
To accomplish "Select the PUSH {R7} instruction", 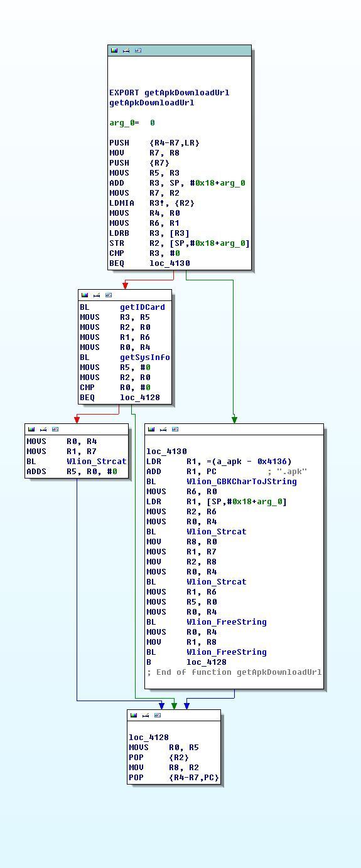I will click(139, 163).
